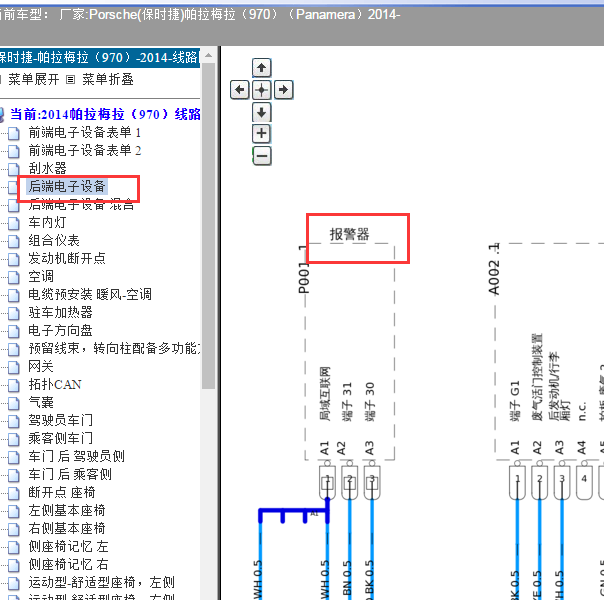The width and height of the screenshot is (604, 600).
Task: Select 网关 in the tree
Action: pyautogui.click(x=41, y=366)
